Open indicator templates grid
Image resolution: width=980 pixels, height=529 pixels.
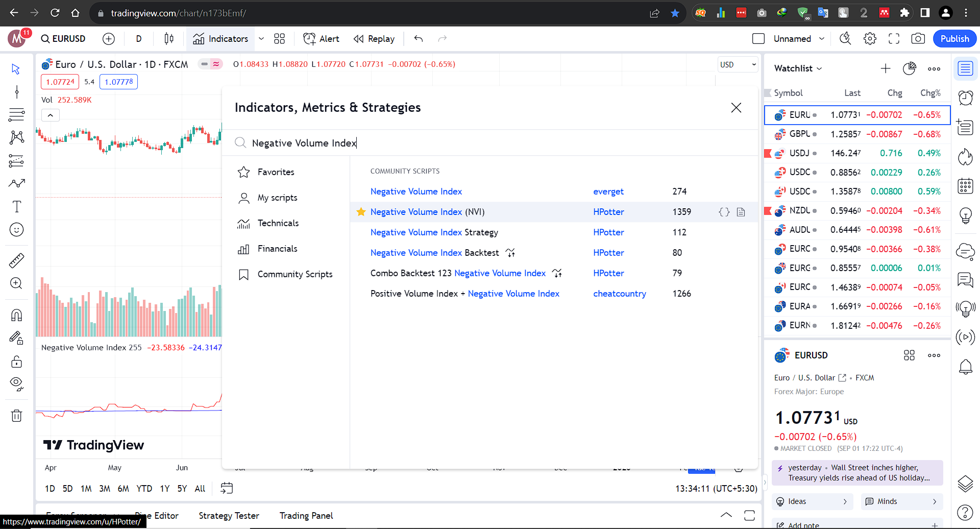[x=279, y=39]
